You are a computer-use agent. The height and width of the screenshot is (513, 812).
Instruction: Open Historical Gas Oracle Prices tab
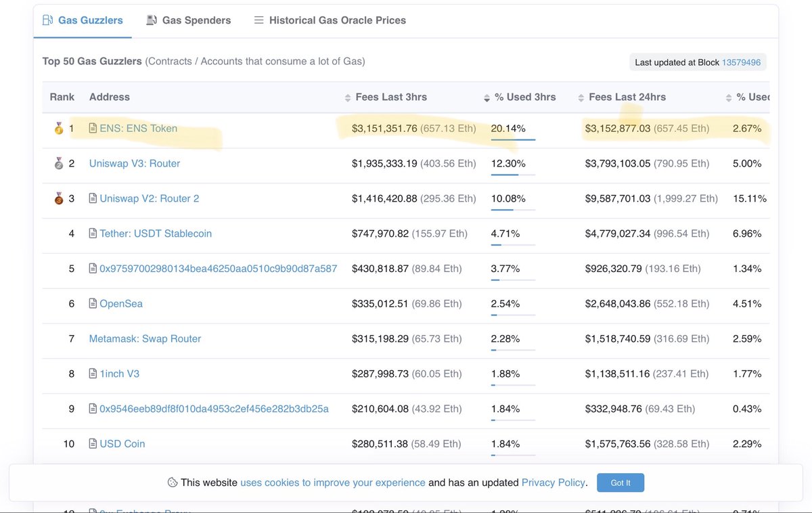coord(330,20)
